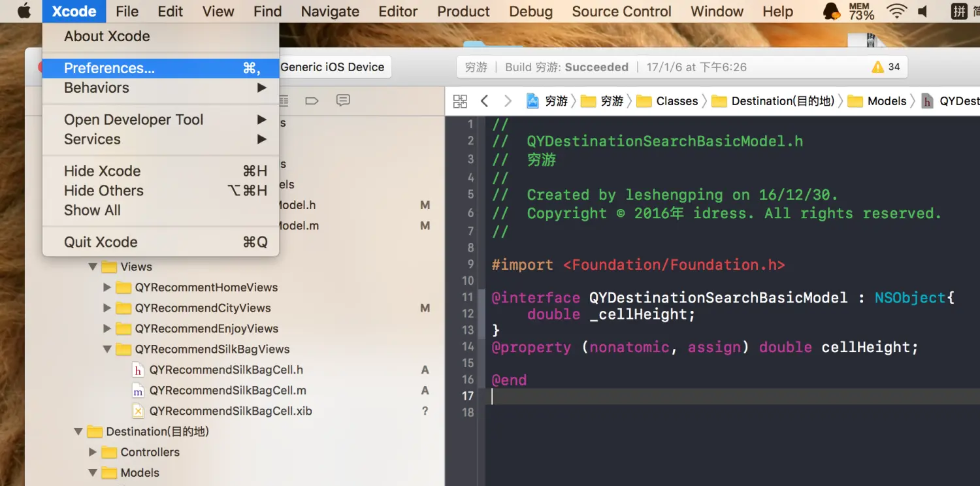The width and height of the screenshot is (980, 486).
Task: Expand the QYRecommendCityViews folder
Action: [107, 308]
